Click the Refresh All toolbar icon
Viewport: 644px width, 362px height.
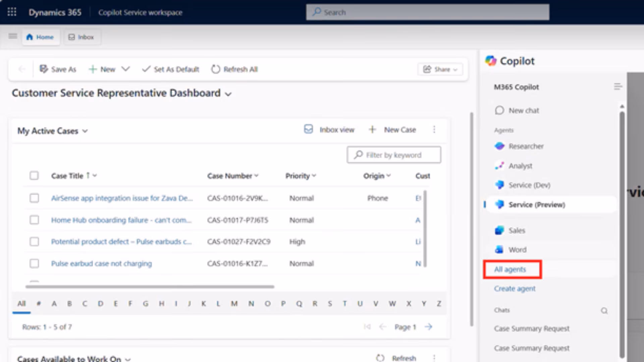point(215,69)
